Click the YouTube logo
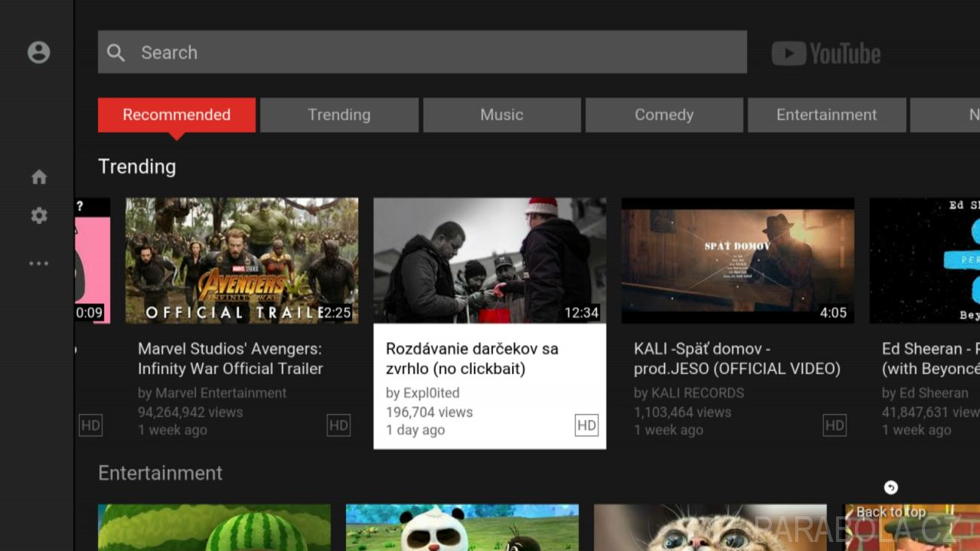980x551 pixels. [x=826, y=54]
